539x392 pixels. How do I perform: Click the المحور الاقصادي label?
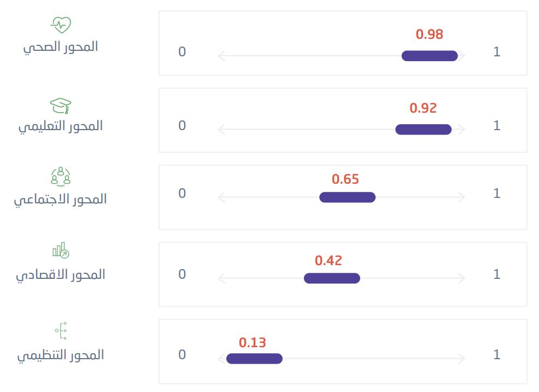[x=61, y=274]
